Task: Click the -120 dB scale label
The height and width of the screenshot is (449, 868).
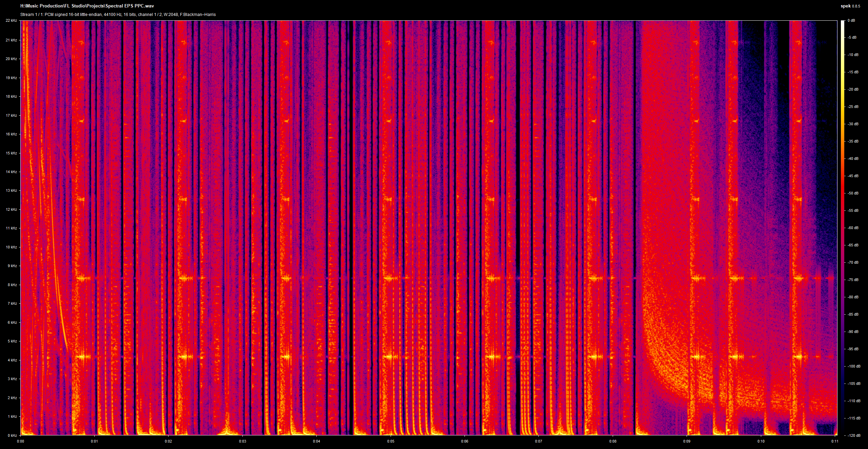Action: [854, 435]
